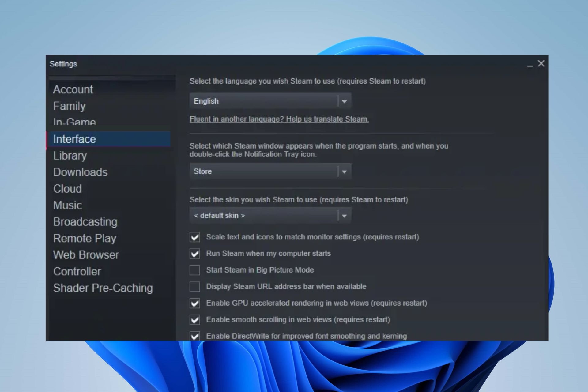Select the Interface settings category

(x=109, y=139)
